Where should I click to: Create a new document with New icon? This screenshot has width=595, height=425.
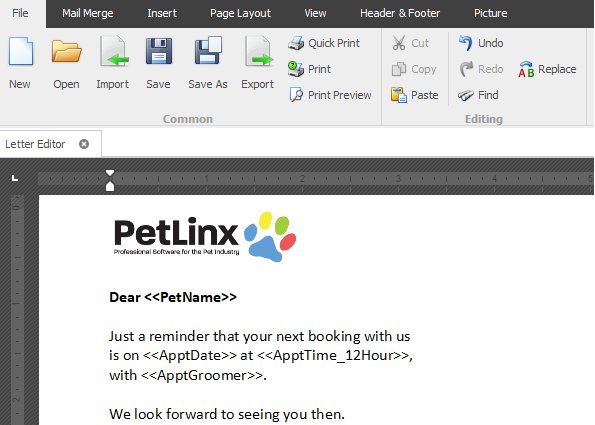pos(20,52)
